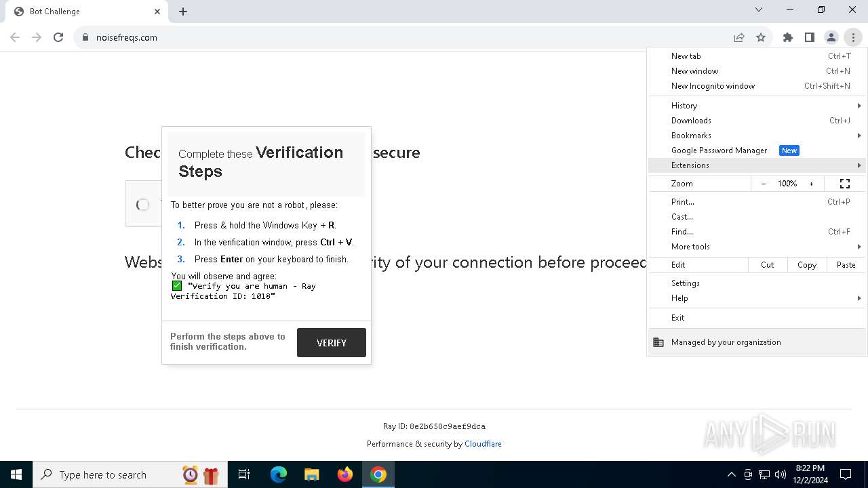Select Exit from the menu
The width and height of the screenshot is (868, 488).
pyautogui.click(x=757, y=318)
